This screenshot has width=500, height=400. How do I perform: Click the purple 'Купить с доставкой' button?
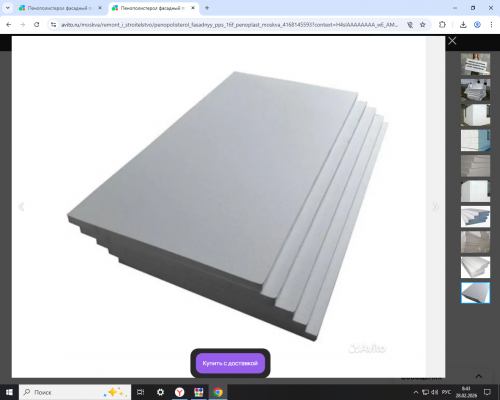click(x=230, y=363)
